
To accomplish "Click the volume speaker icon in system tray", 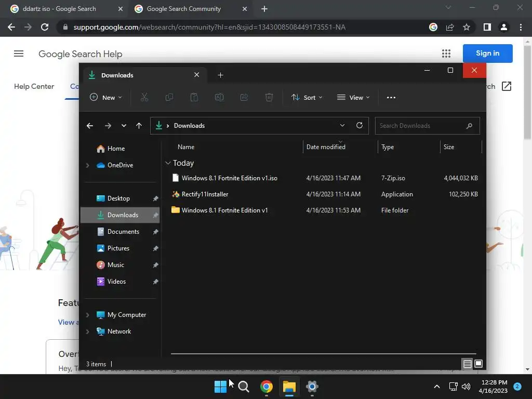I will tap(466, 387).
